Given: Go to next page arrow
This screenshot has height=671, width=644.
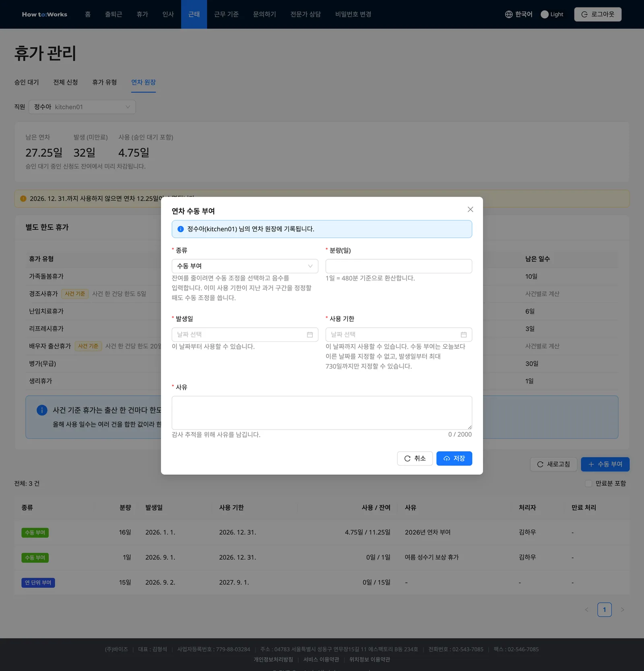Looking at the screenshot, I should coord(622,609).
